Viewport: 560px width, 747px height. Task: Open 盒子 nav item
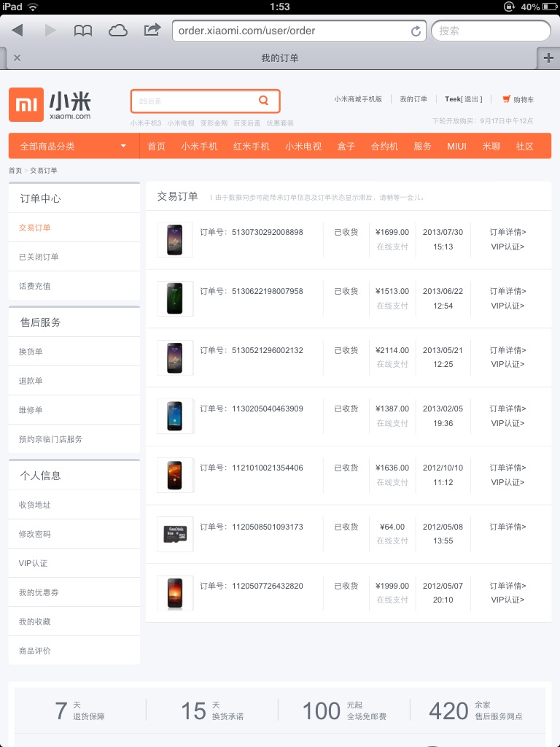tap(346, 146)
